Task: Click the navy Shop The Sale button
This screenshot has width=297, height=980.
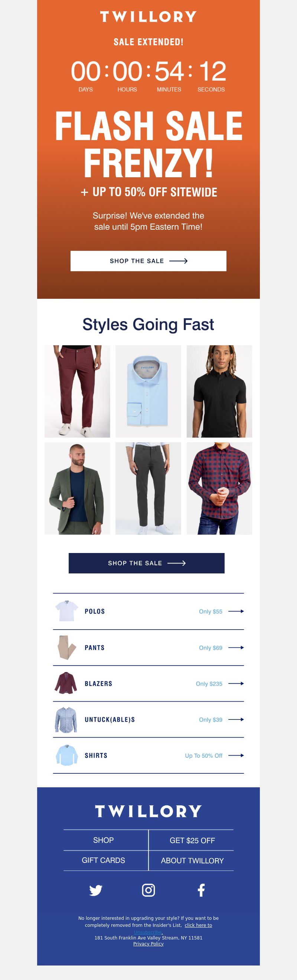Action: (x=146, y=563)
